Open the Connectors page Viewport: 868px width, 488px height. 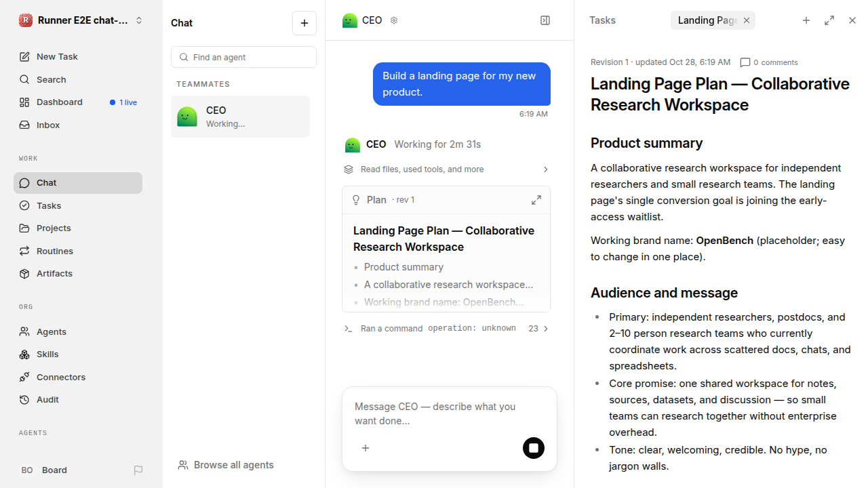[78, 377]
